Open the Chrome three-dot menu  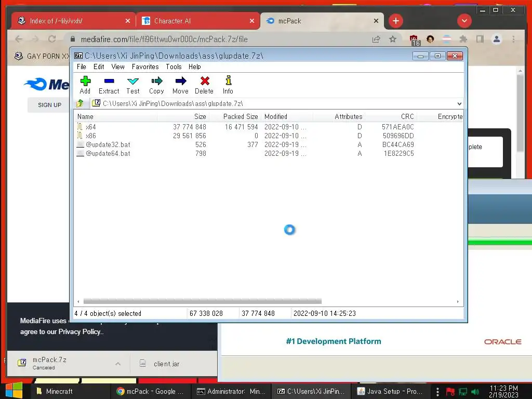pyautogui.click(x=514, y=39)
